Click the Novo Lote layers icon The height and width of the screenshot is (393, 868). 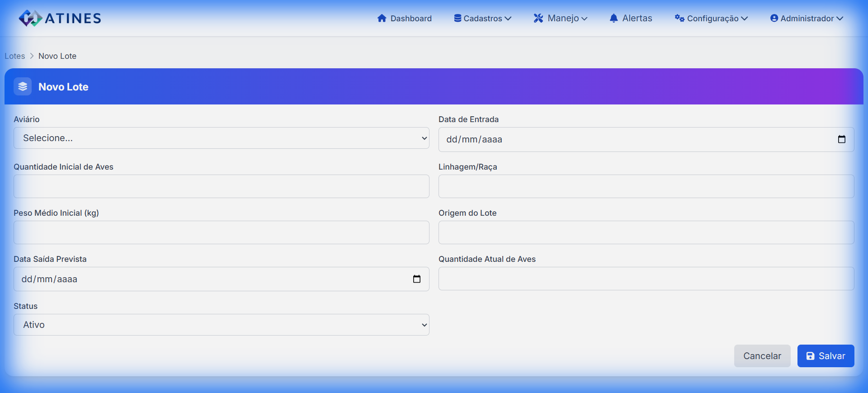pyautogui.click(x=23, y=86)
